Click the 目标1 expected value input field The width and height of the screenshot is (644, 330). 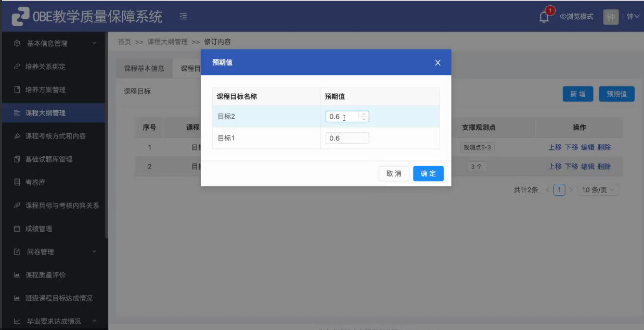pyautogui.click(x=347, y=138)
